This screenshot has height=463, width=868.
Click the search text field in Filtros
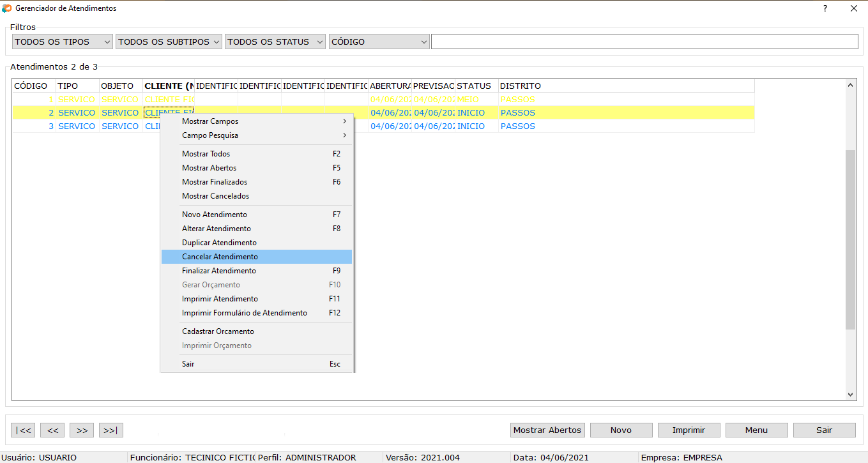pos(644,42)
